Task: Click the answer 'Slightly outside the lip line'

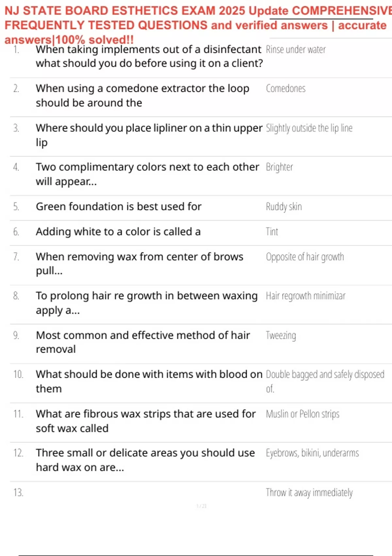Action: (309, 128)
